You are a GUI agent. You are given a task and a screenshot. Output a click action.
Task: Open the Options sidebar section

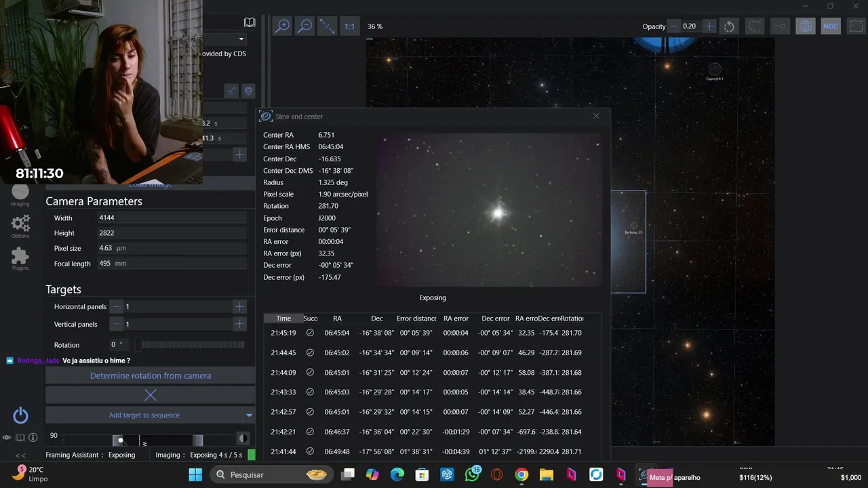20,226
